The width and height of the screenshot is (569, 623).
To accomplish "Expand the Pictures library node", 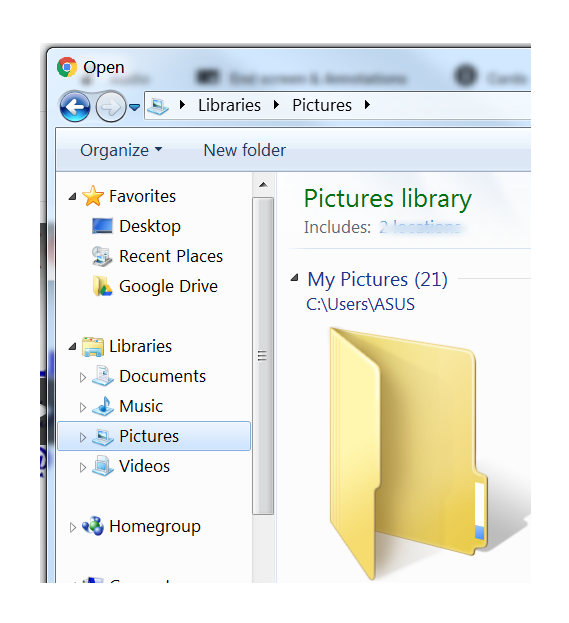I will tap(83, 437).
